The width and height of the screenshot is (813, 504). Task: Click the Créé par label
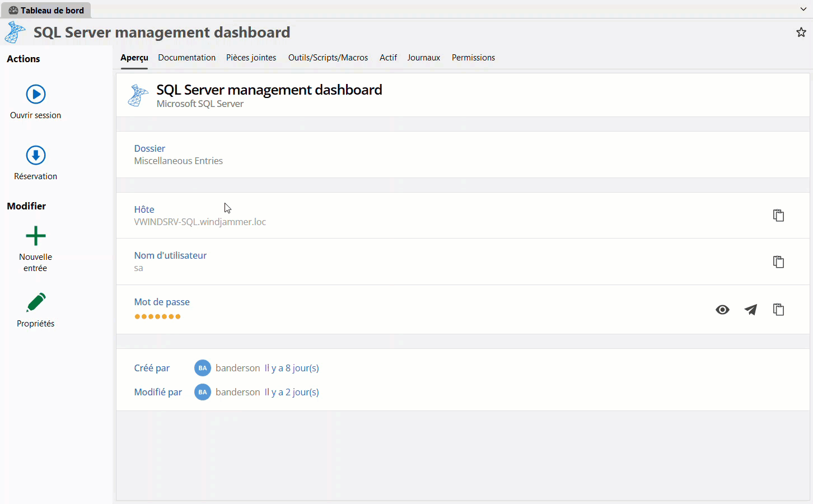tap(152, 368)
